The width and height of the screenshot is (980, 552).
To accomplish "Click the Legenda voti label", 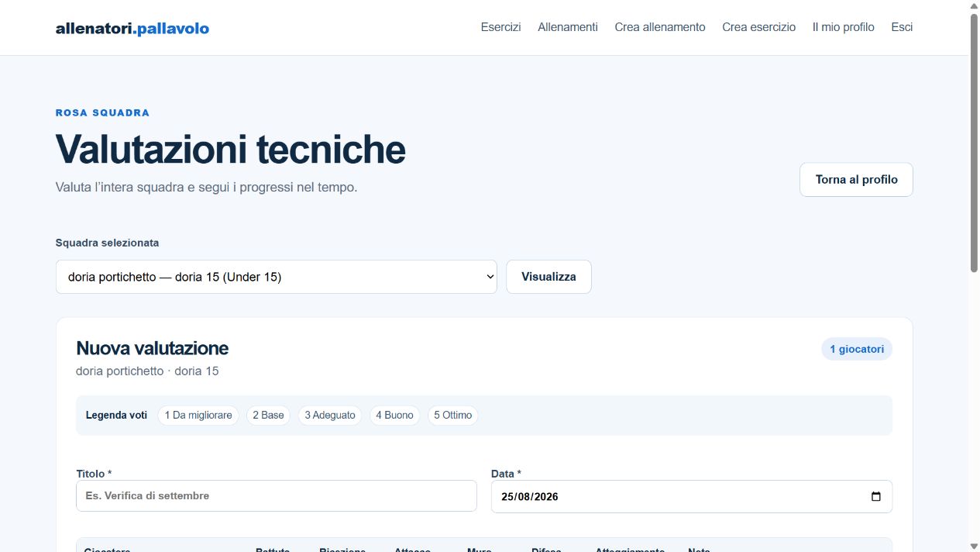I will (x=116, y=416).
